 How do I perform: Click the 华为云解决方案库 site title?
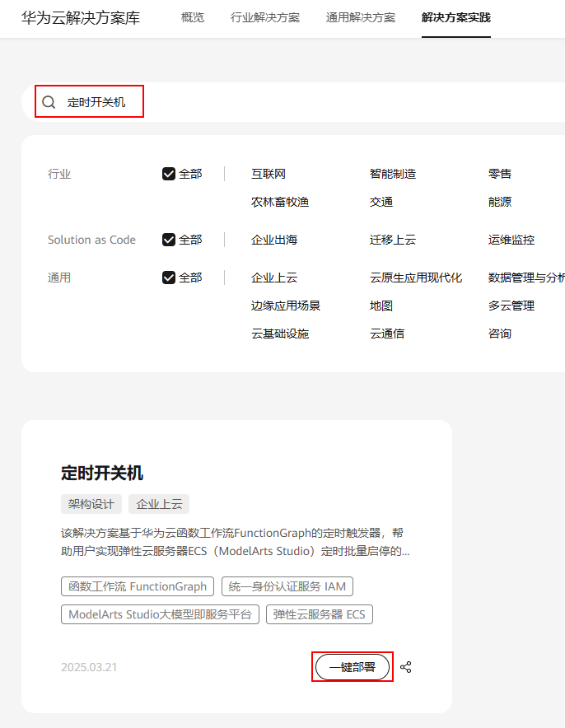click(81, 17)
